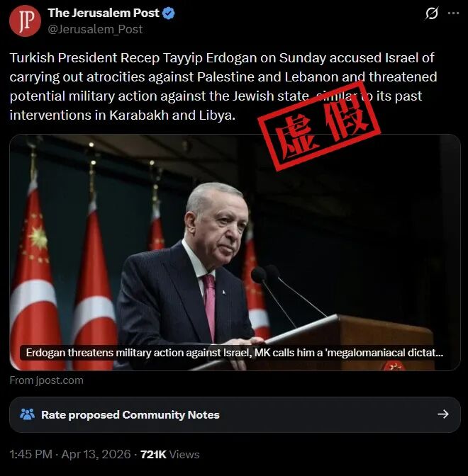Open the article card headline caption
This screenshot has height=476, width=468.
[x=235, y=353]
